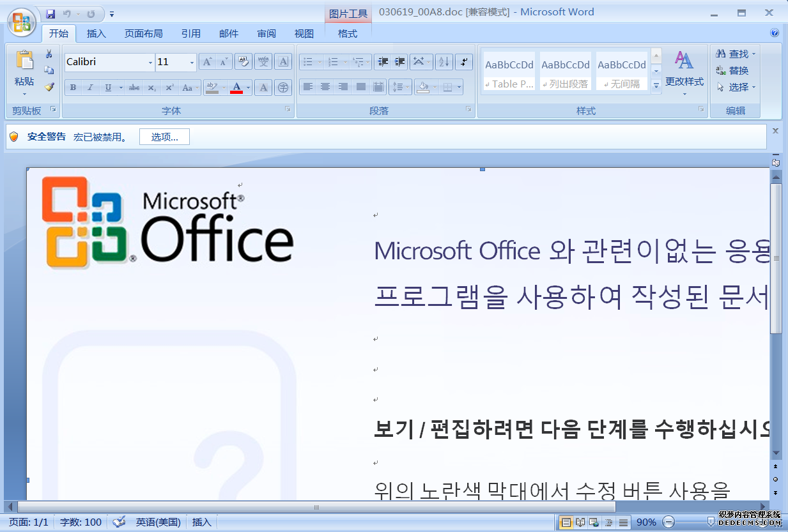Toggle underline formatting

point(108,87)
